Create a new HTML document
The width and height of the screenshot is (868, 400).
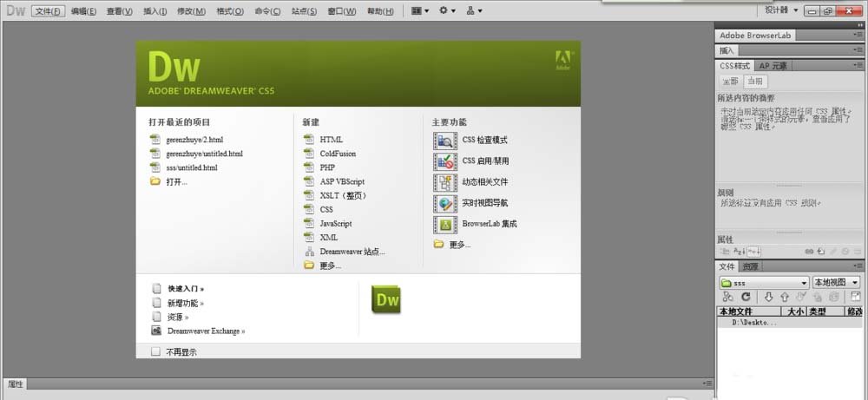pos(331,140)
